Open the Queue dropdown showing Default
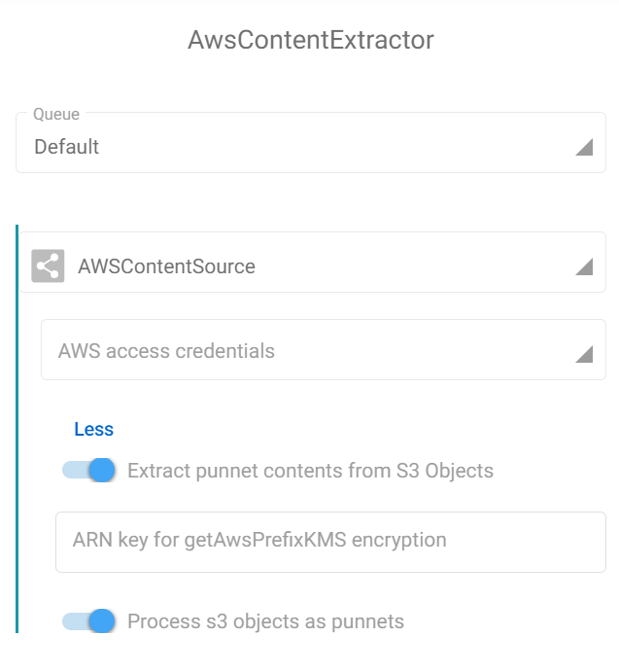The width and height of the screenshot is (619, 672). 311,143
